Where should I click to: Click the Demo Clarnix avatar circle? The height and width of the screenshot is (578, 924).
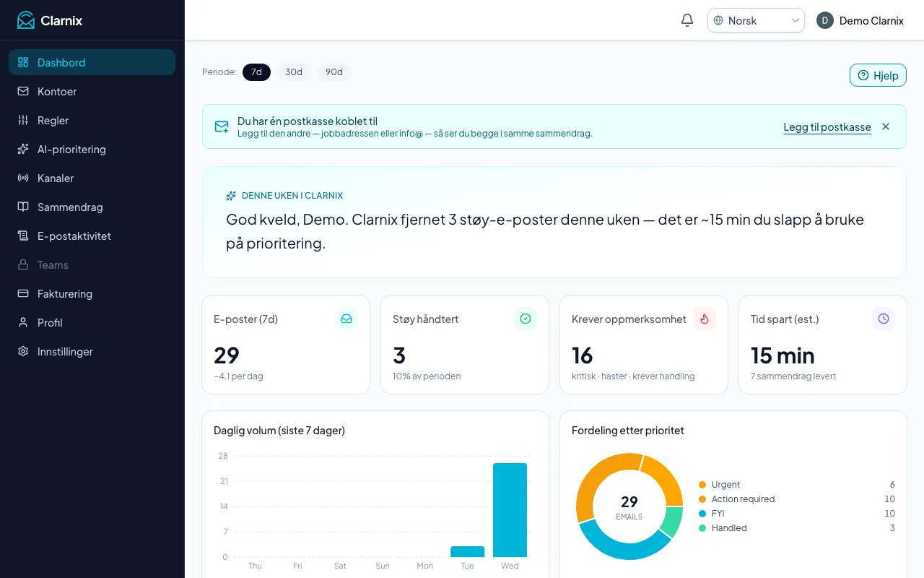tap(825, 20)
